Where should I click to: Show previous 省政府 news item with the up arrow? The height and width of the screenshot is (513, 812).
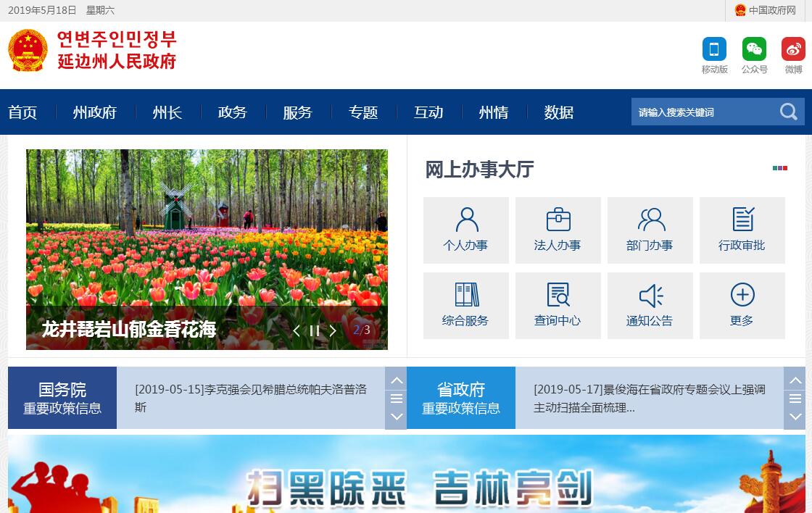click(795, 380)
